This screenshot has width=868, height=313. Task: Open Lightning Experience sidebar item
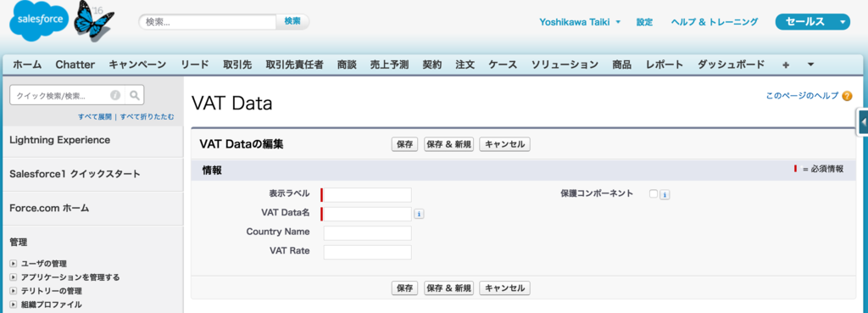60,140
